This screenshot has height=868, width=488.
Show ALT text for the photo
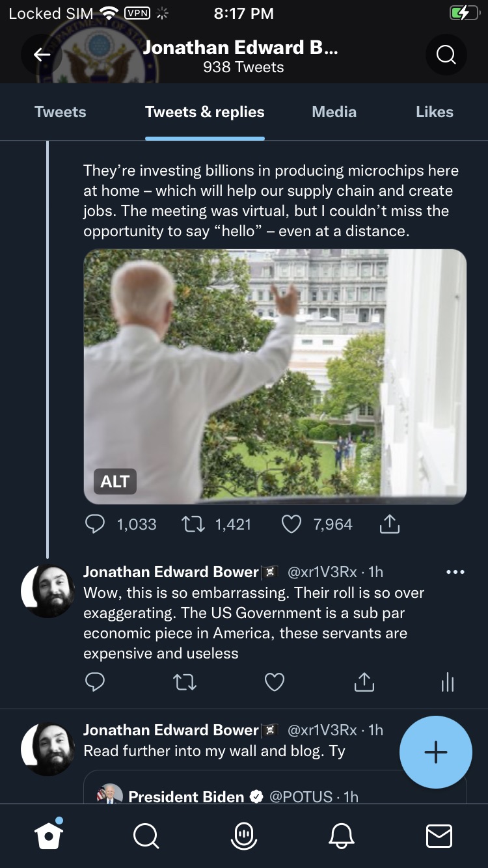click(115, 481)
